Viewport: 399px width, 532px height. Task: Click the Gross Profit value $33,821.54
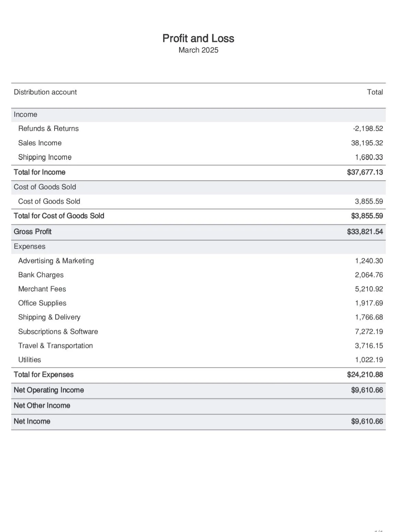365,232
